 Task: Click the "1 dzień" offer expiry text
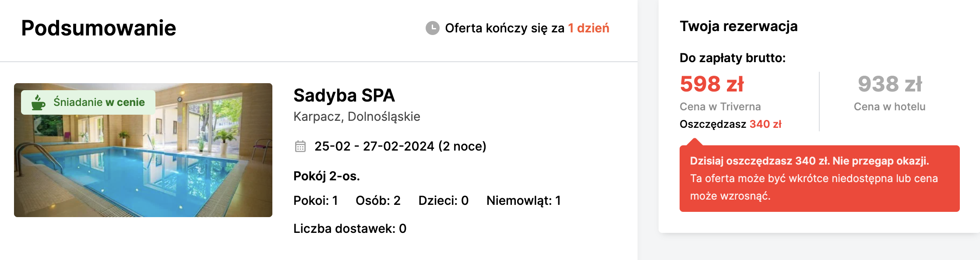point(589,28)
